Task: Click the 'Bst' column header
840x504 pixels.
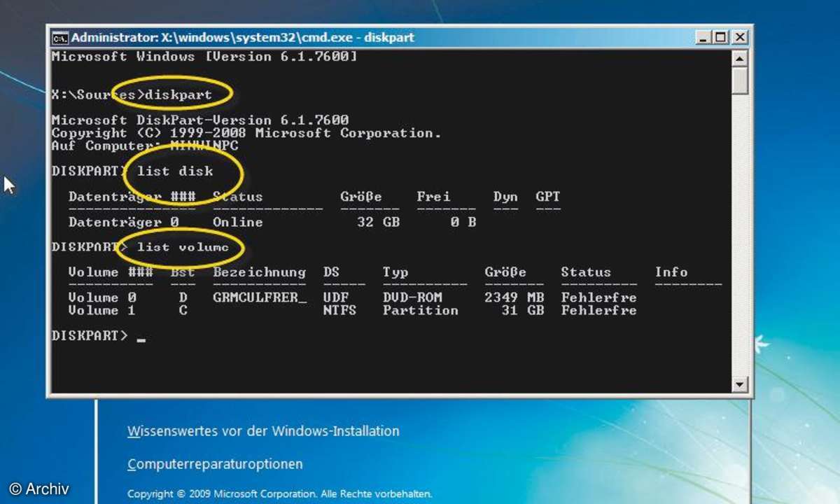Action: [x=183, y=272]
